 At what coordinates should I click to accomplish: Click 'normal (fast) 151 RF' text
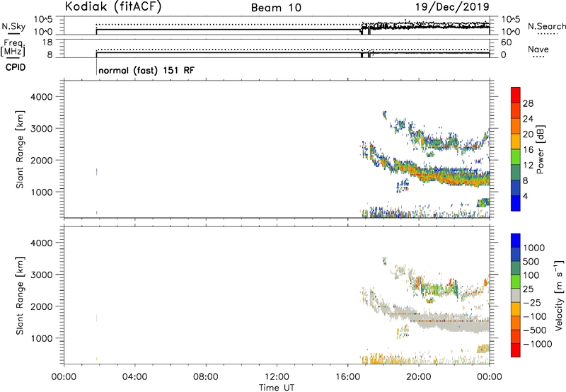click(x=146, y=70)
